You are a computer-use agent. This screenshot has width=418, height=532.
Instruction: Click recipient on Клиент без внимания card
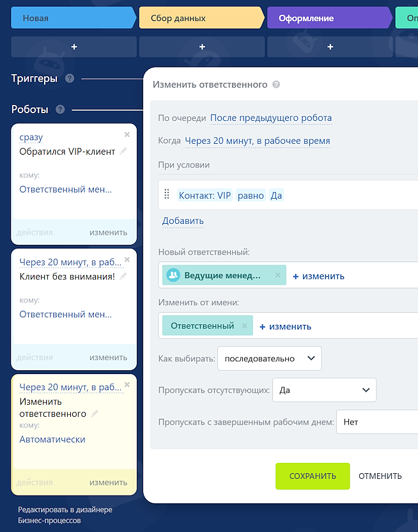65,315
